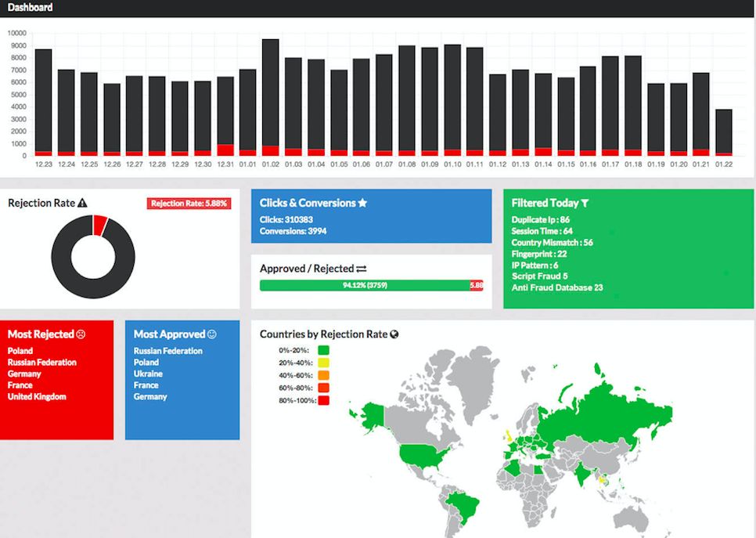Viewport: 756px width, 538px height.
Task: Click the globe icon beside Countries by Rejection Rate
Action: [394, 334]
